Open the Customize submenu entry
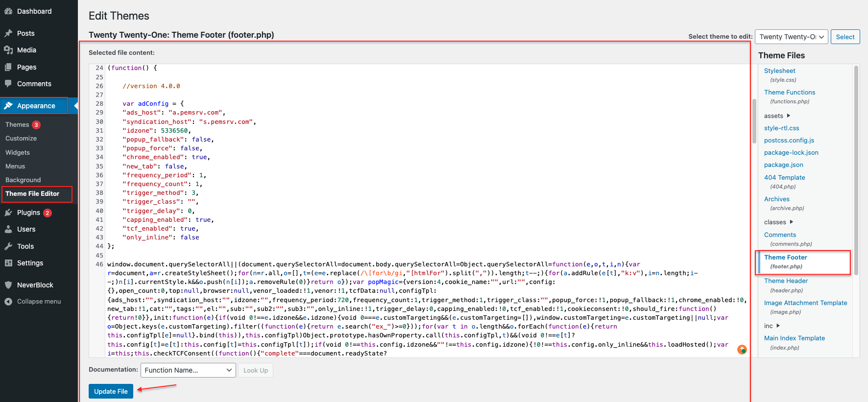This screenshot has height=402, width=868. tap(21, 139)
